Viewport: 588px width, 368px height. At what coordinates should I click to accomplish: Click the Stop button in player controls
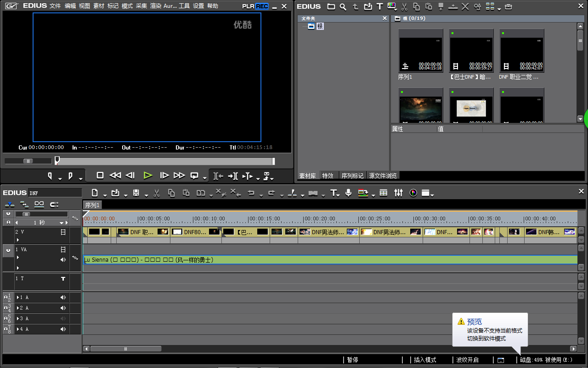[100, 175]
